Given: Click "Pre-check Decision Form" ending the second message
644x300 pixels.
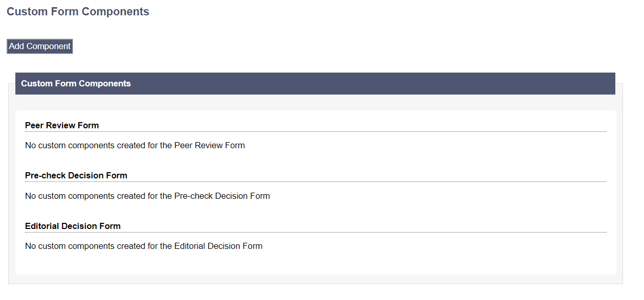Looking at the screenshot, I should click(222, 196).
